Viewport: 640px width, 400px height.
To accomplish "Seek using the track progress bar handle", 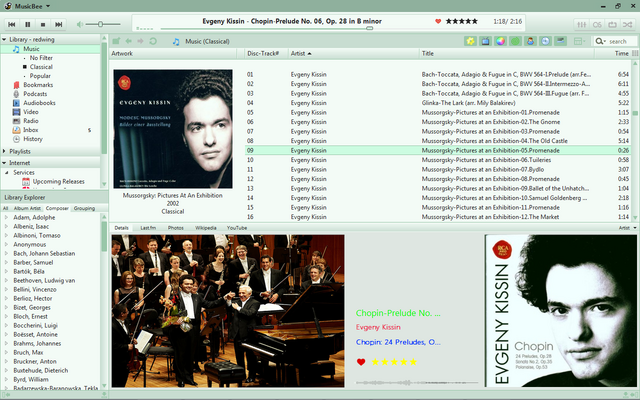I will click(x=369, y=28).
